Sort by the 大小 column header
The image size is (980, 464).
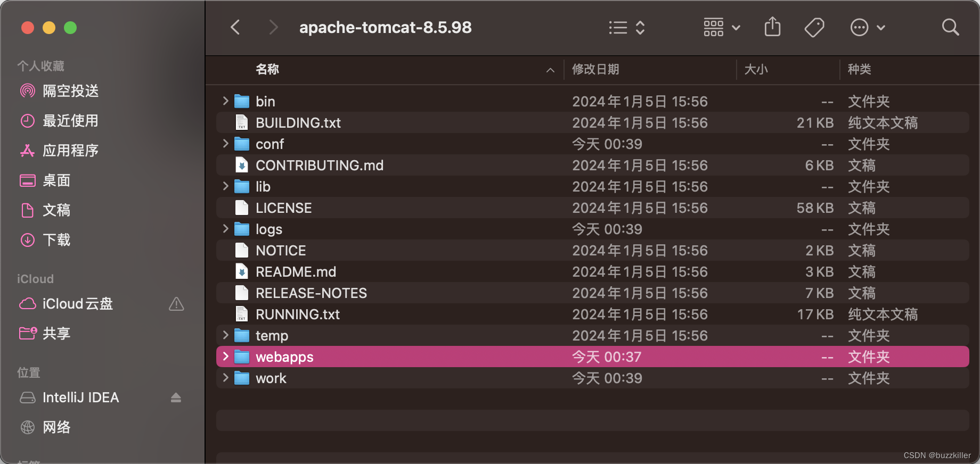click(x=756, y=69)
